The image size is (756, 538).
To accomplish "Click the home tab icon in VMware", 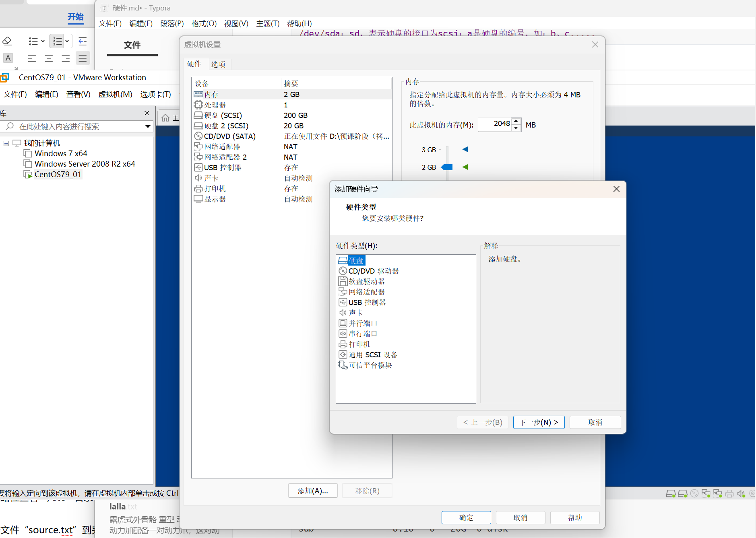I will (165, 117).
